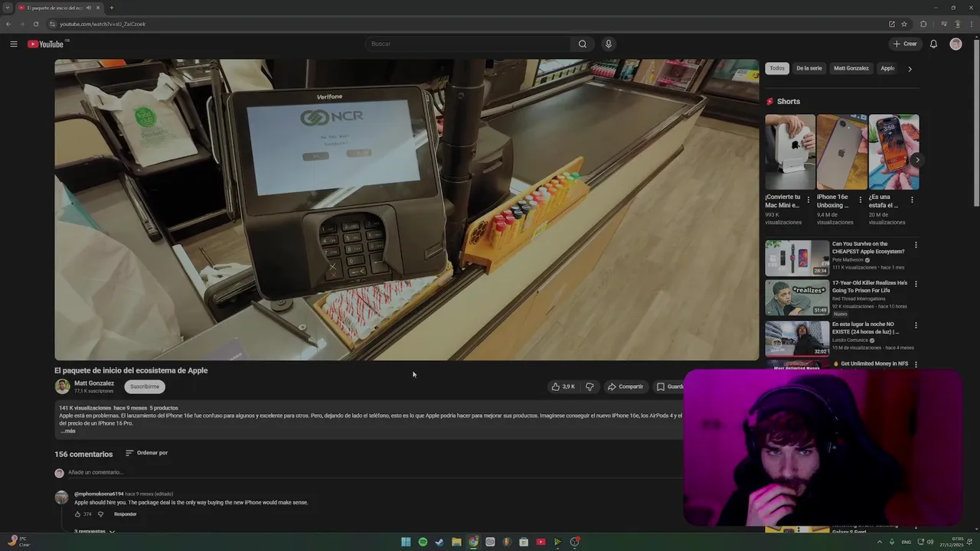
Task: Open the Windows Start menu
Action: 406,542
